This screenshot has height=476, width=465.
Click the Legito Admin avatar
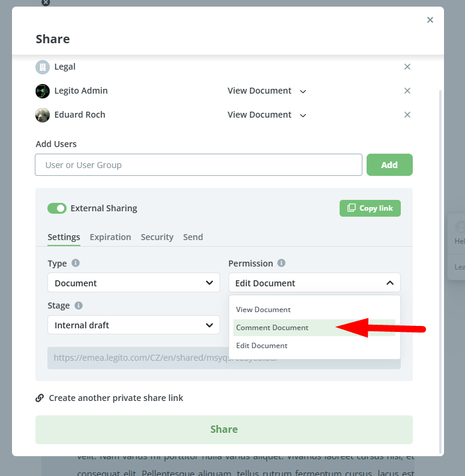pos(43,91)
